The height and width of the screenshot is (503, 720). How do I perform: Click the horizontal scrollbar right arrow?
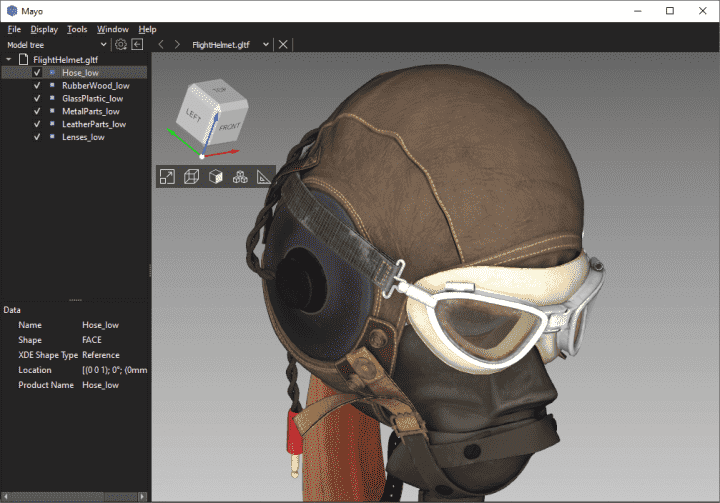(142, 496)
